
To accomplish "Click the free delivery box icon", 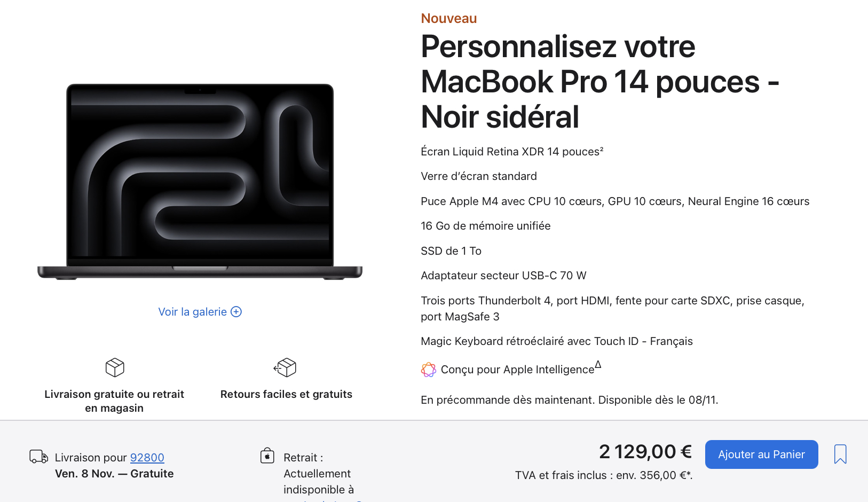I will 115,367.
